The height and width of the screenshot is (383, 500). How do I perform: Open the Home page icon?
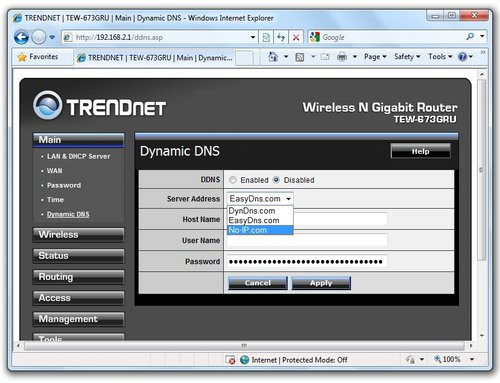pos(273,57)
